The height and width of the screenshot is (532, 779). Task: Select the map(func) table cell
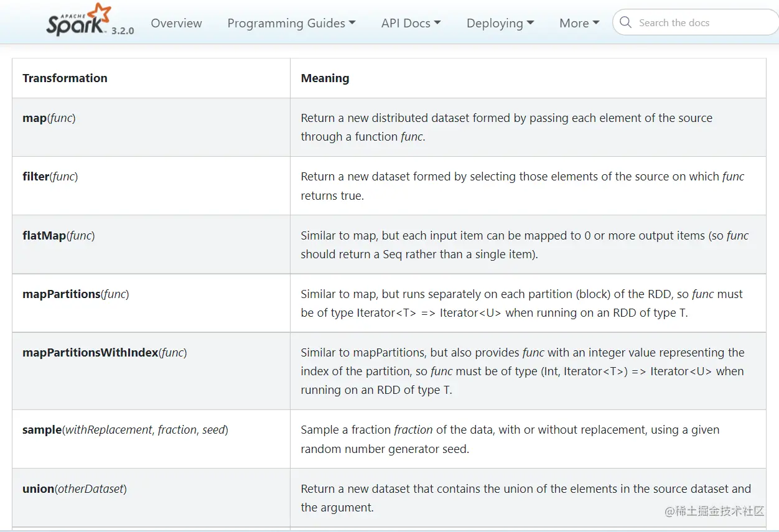pos(49,118)
